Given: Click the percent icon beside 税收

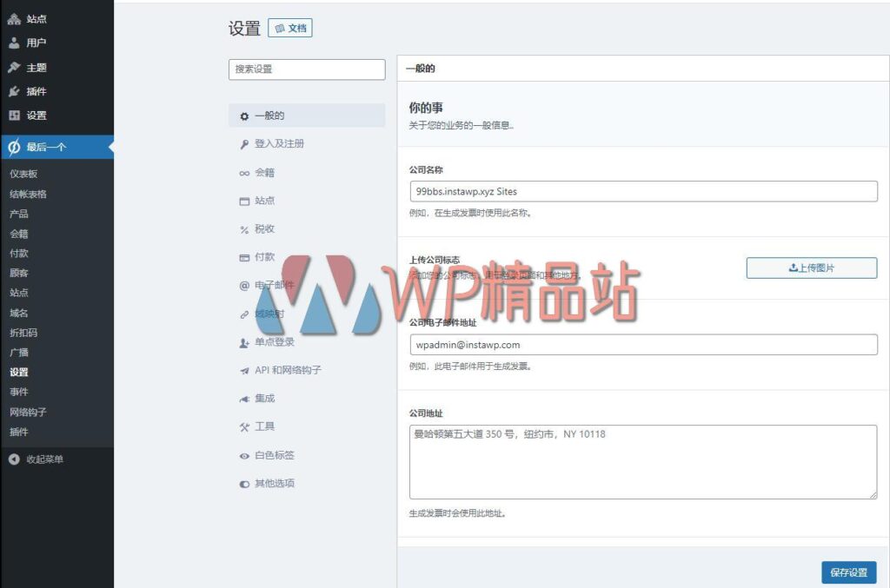Looking at the screenshot, I should coord(244,228).
